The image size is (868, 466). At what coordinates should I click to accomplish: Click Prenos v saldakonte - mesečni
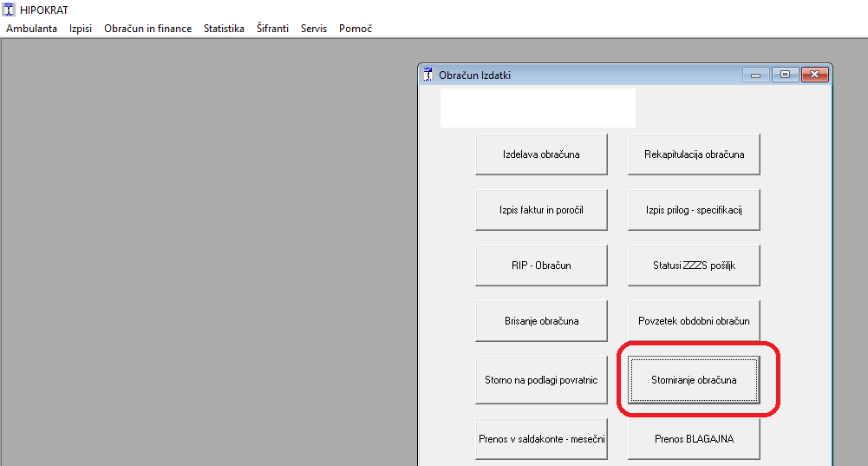coord(541,439)
